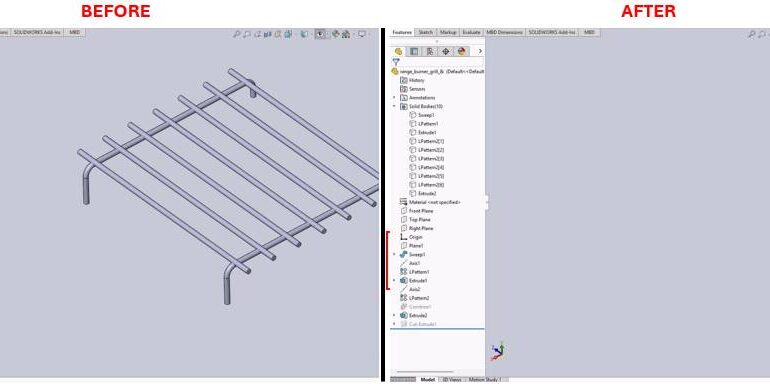Toggle Hide/Show Items in BEFORE view toolbar
This screenshot has width=770, height=384.
coord(320,34)
